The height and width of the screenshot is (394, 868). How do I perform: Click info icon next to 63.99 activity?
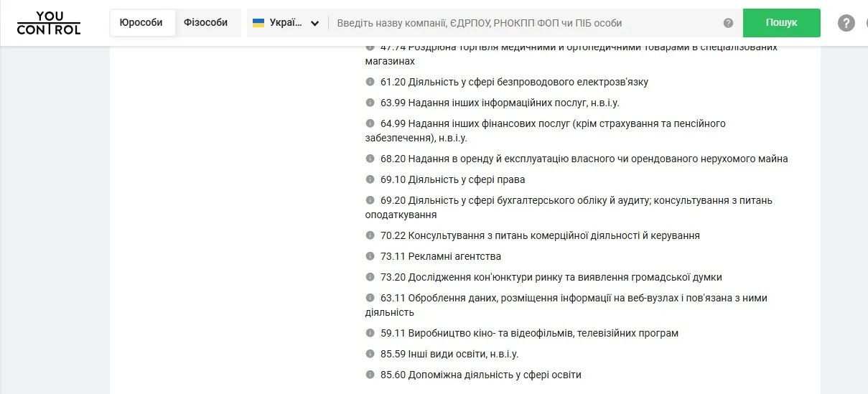[x=370, y=103]
